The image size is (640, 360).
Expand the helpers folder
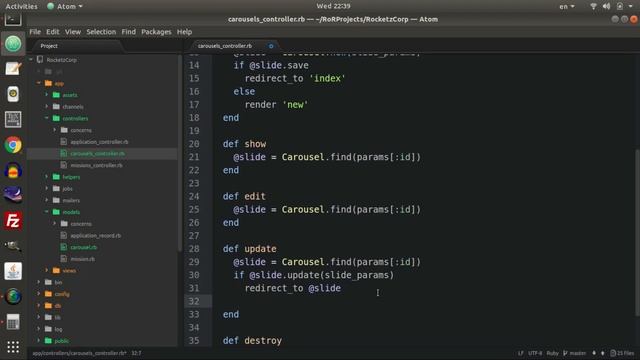[47, 177]
